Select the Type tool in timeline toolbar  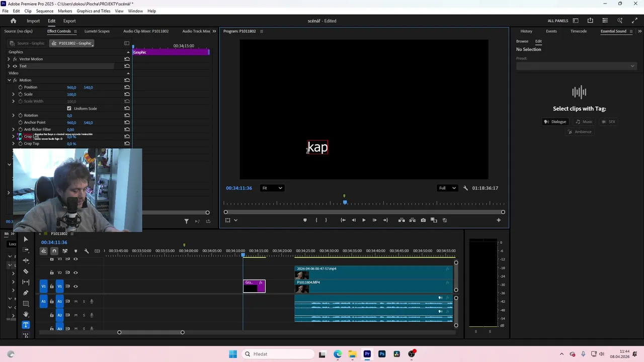click(x=26, y=325)
